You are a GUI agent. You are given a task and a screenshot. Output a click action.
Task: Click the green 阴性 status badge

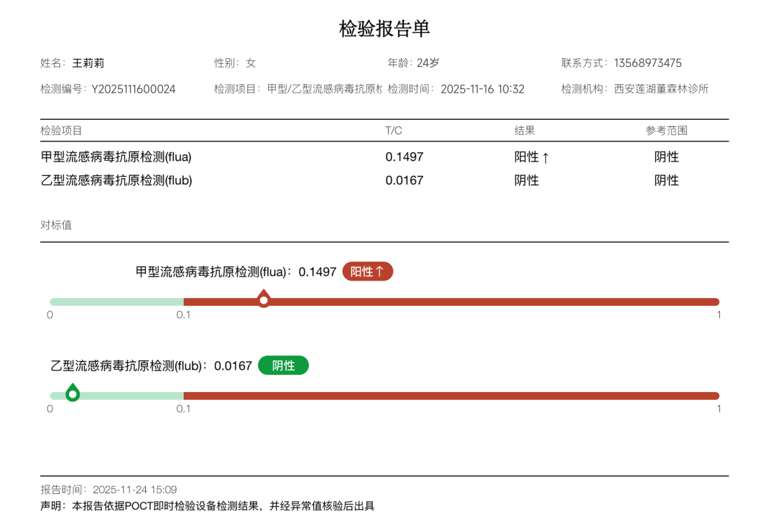click(x=283, y=365)
